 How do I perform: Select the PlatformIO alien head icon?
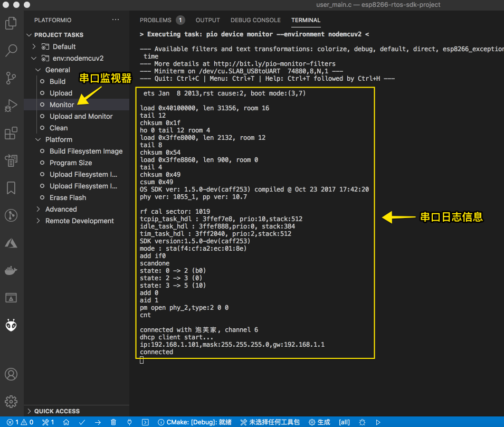click(x=11, y=325)
